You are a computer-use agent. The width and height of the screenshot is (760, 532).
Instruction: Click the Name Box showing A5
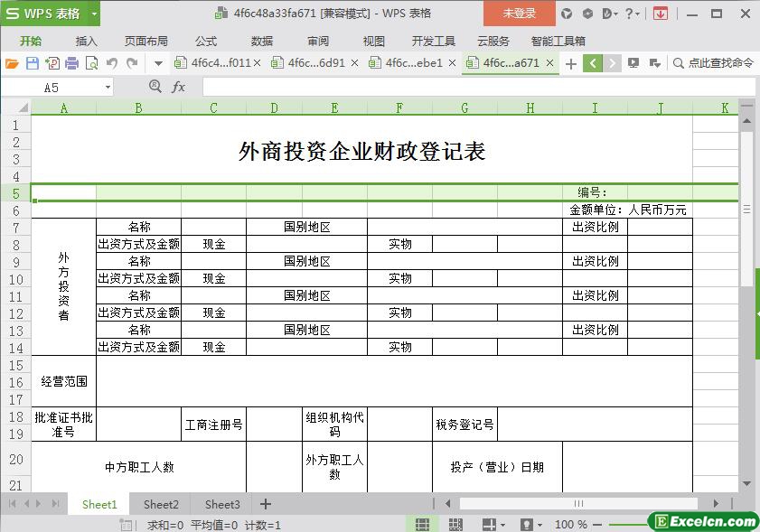coord(52,88)
